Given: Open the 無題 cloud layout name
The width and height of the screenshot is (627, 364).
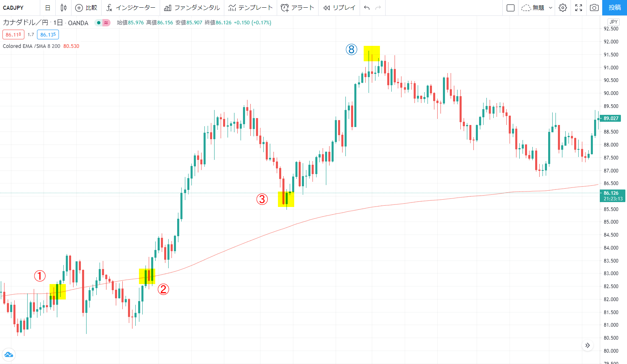Looking at the screenshot, I should click(533, 8).
